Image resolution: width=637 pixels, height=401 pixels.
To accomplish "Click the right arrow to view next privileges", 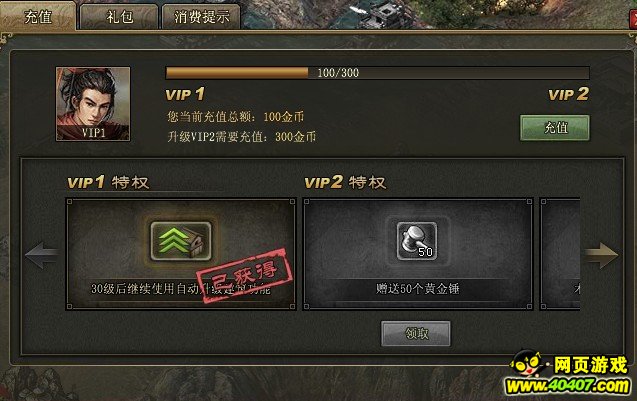I will (601, 255).
